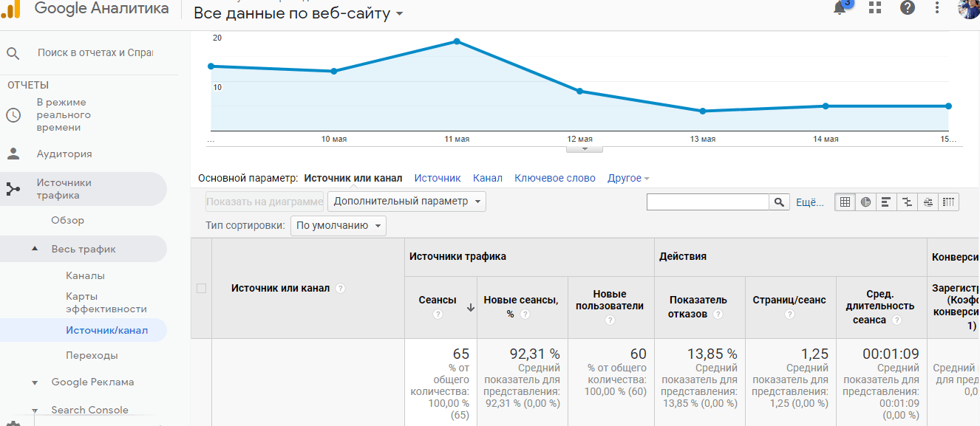Open the Google apps grid
This screenshot has height=426, width=980.
pos(876,7)
